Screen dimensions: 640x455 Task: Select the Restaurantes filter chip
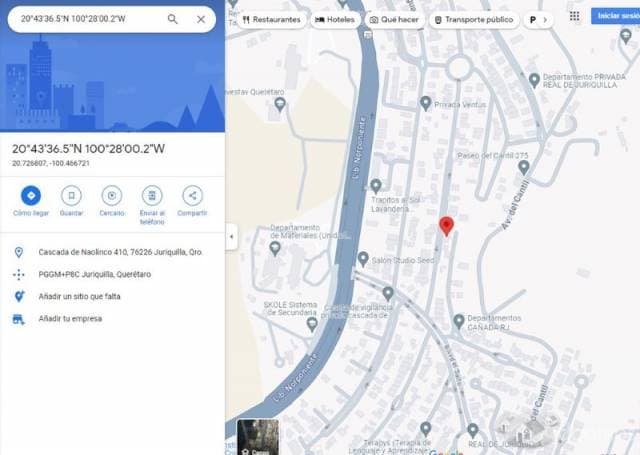pos(271,20)
